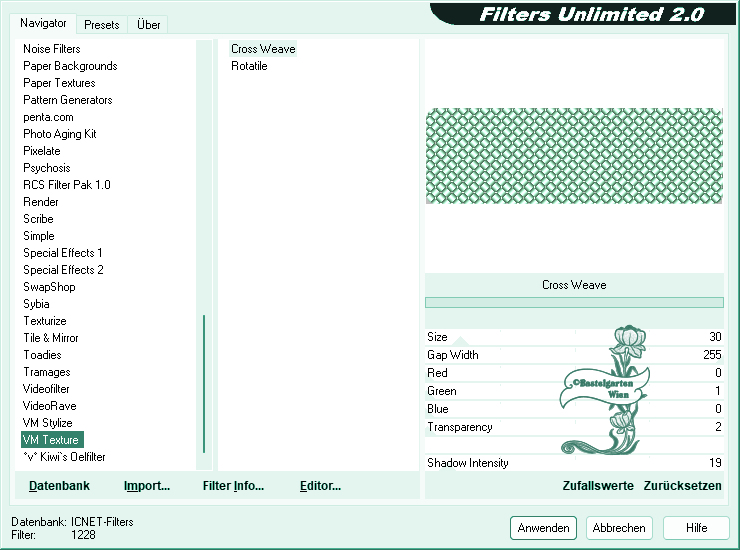Select Pixelate category
This screenshot has width=740, height=550.
(42, 151)
